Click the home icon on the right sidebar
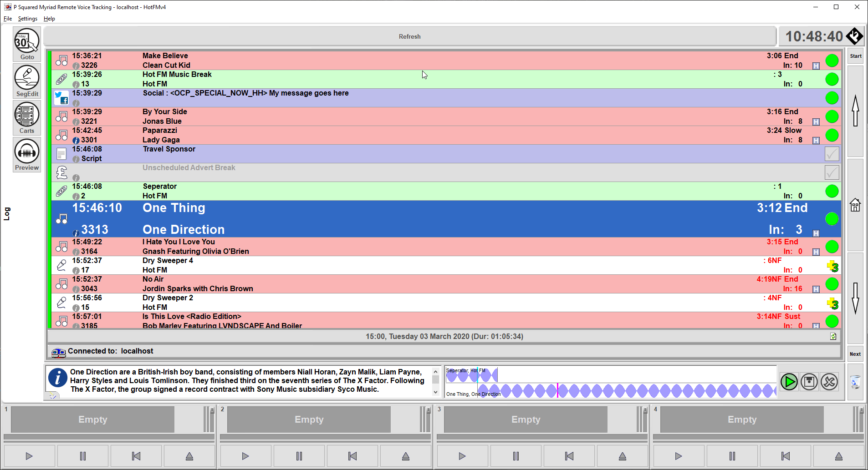This screenshot has height=470, width=868. click(x=855, y=205)
